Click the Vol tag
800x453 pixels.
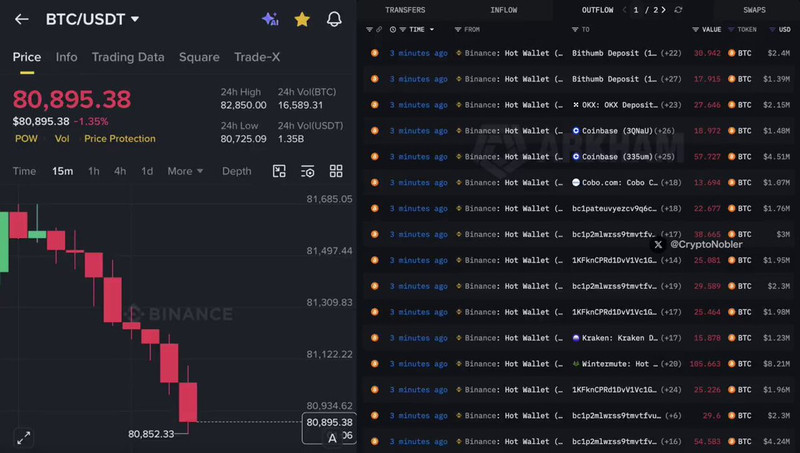coord(62,139)
